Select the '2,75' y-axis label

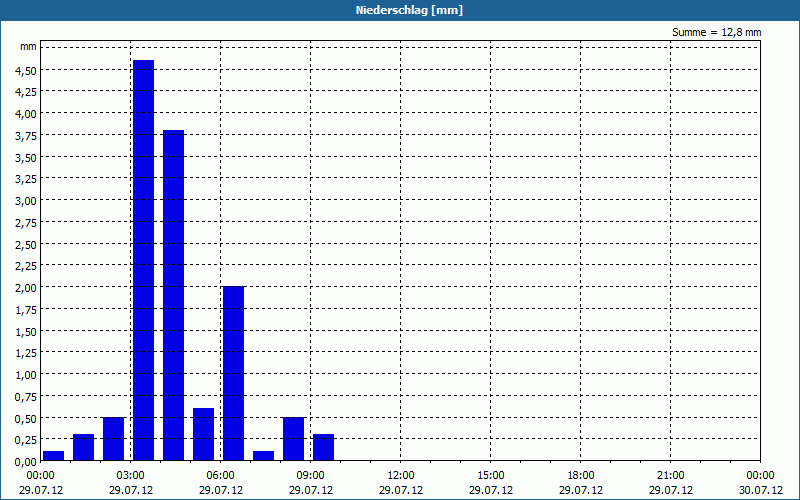(x=26, y=223)
